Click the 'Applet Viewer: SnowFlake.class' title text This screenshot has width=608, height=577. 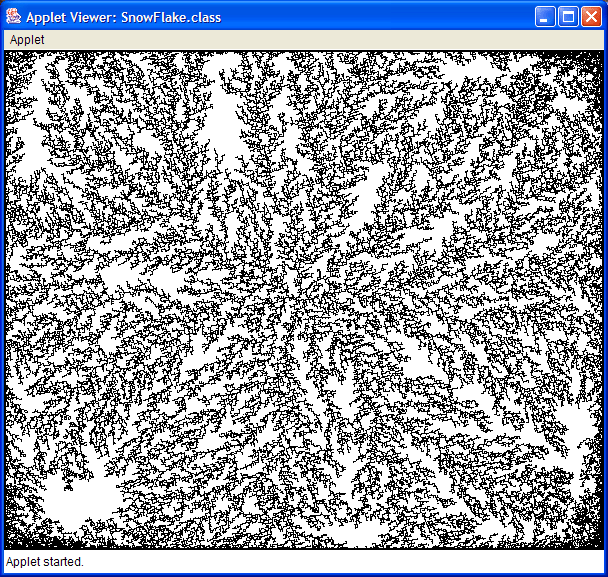pyautogui.click(x=123, y=17)
